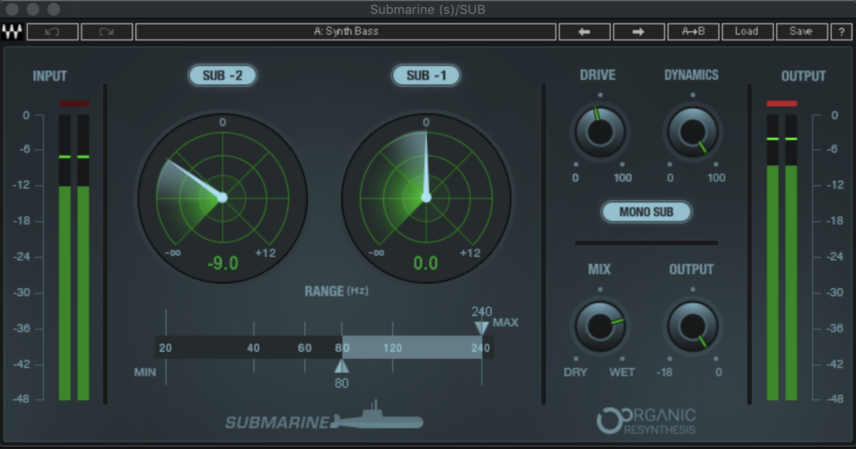Toggle the SUB -2 generator button

coord(222,75)
